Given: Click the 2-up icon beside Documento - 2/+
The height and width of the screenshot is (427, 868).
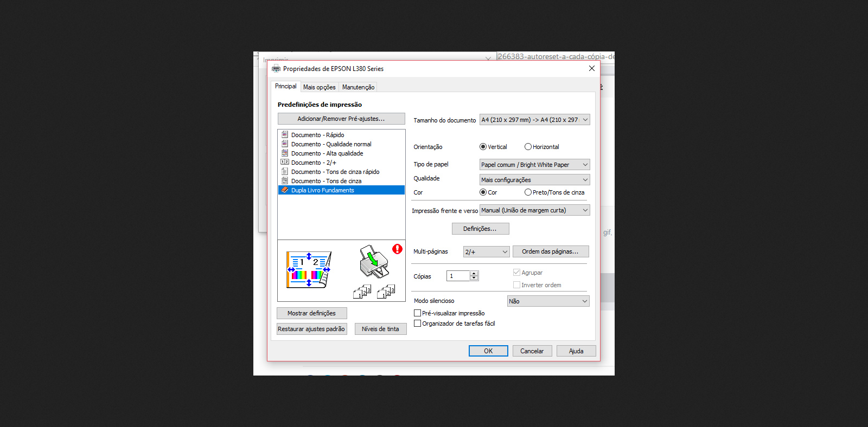Looking at the screenshot, I should 285,162.
